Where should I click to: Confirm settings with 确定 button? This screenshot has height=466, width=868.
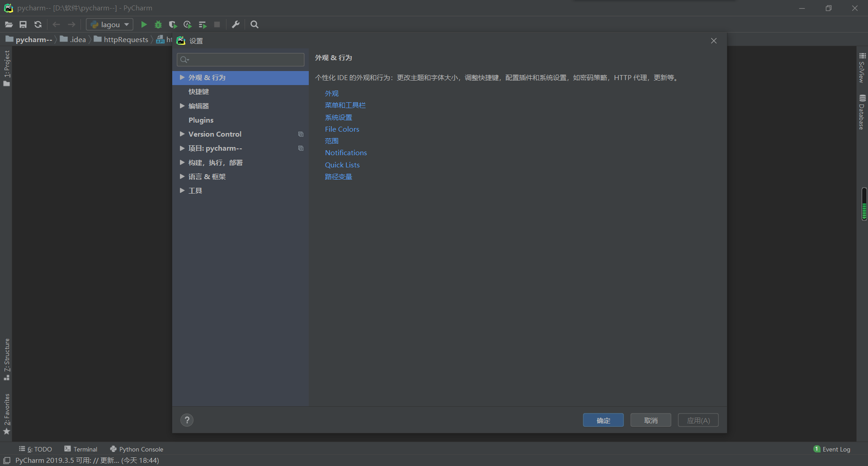click(603, 420)
